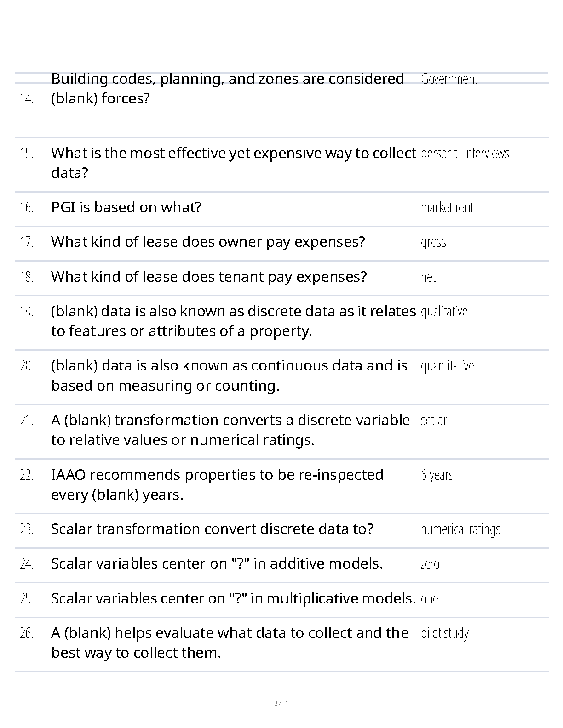Select question 22 about IAAO re-inspection
563x728 pixels.
tap(217, 484)
